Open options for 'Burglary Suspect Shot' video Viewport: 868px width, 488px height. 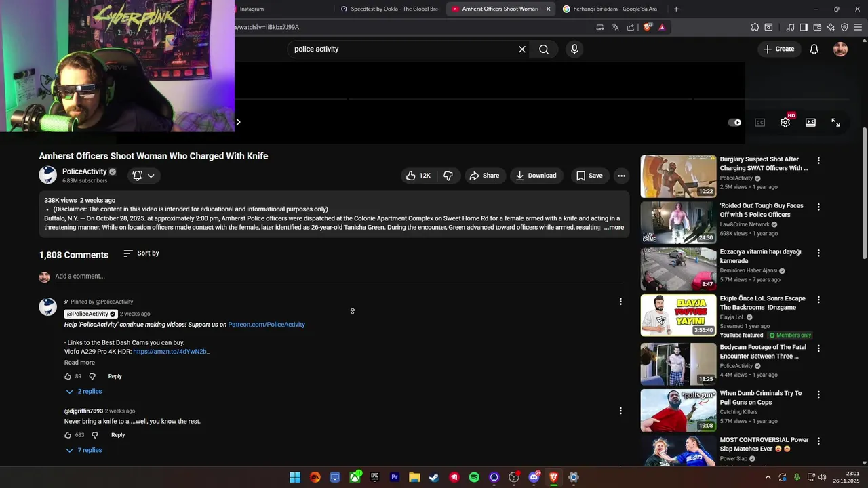pos(818,161)
